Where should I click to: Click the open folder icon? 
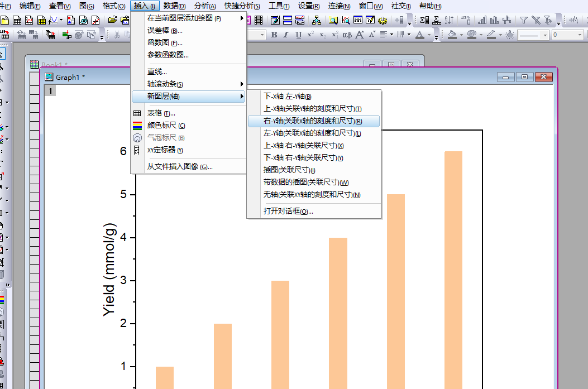pyautogui.click(x=112, y=20)
